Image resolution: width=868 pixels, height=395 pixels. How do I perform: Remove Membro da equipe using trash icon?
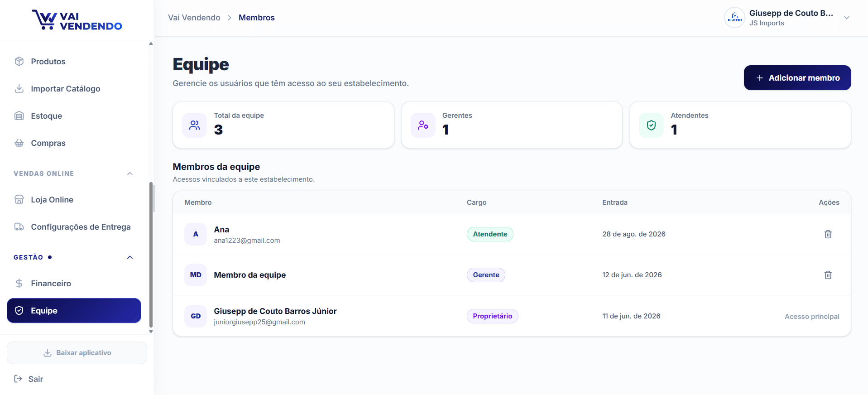(828, 275)
